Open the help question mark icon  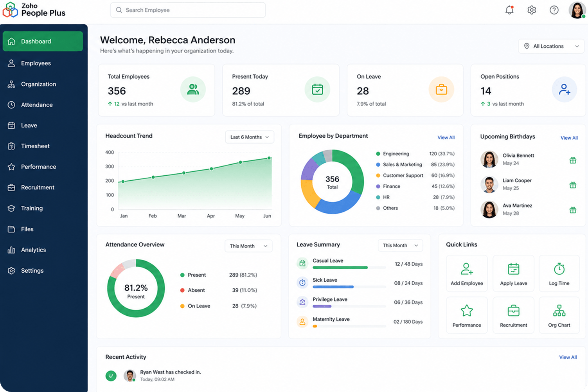(x=554, y=10)
